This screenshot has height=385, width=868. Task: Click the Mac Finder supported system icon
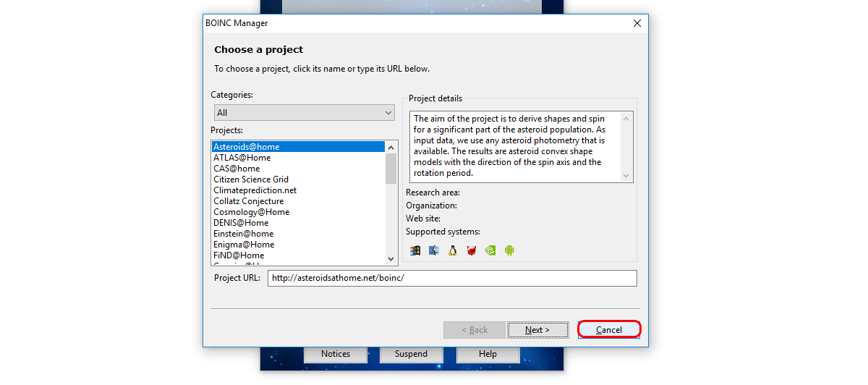(434, 250)
